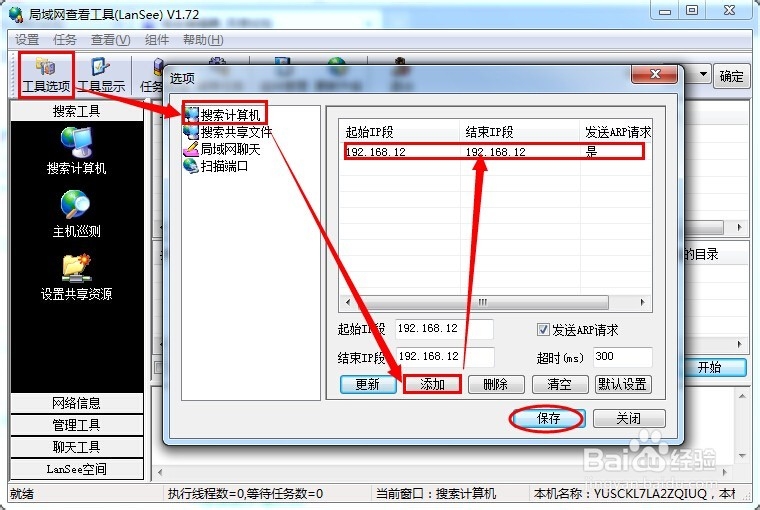Focus the 起始IP段 input field
The height and width of the screenshot is (510, 760).
[x=444, y=329]
